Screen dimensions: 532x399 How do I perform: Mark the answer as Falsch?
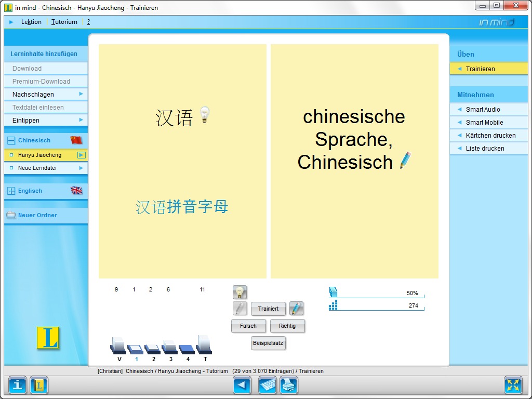click(248, 326)
